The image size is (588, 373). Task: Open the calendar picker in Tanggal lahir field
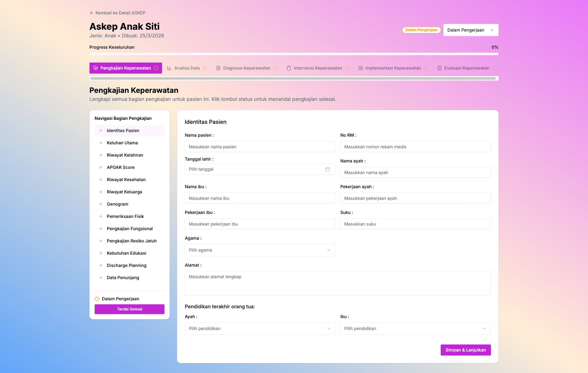[x=327, y=169]
